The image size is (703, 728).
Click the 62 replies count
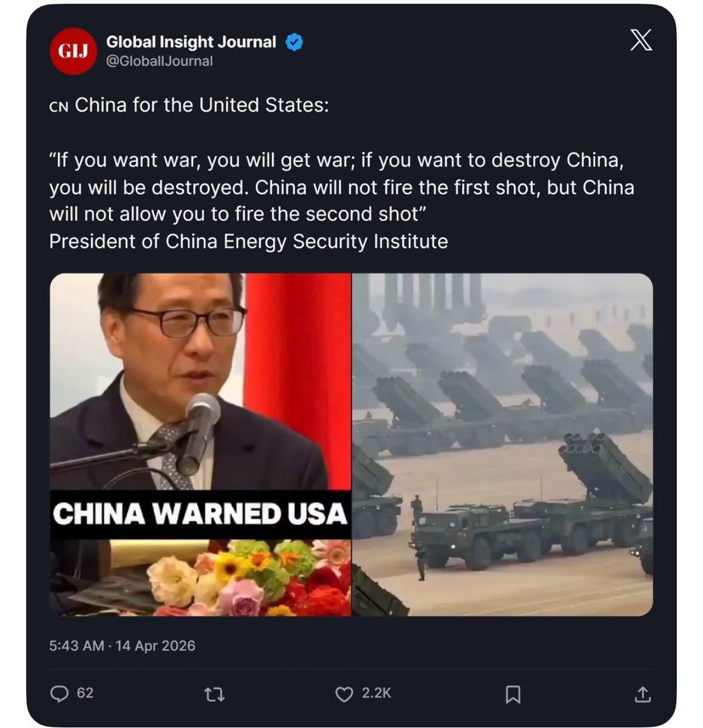pyautogui.click(x=85, y=693)
